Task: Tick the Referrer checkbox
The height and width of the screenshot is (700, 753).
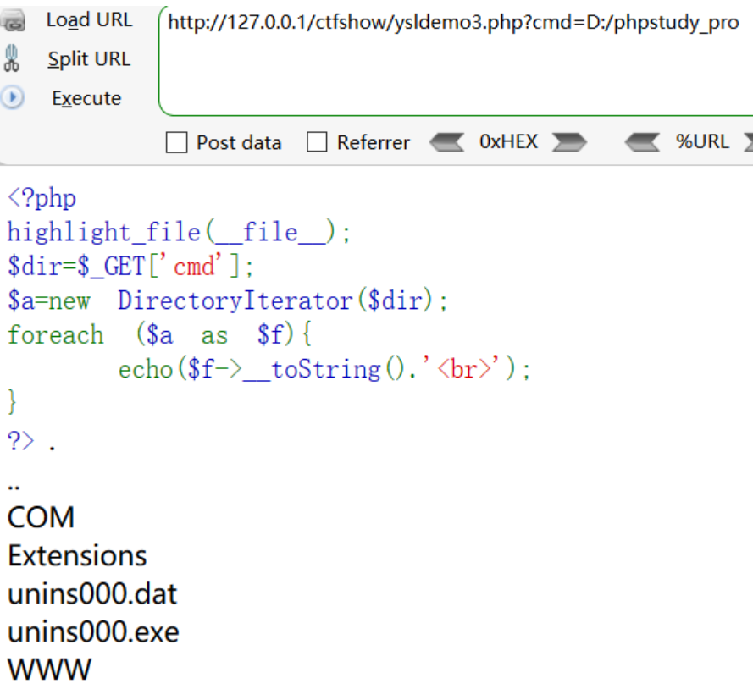Action: coord(317,143)
